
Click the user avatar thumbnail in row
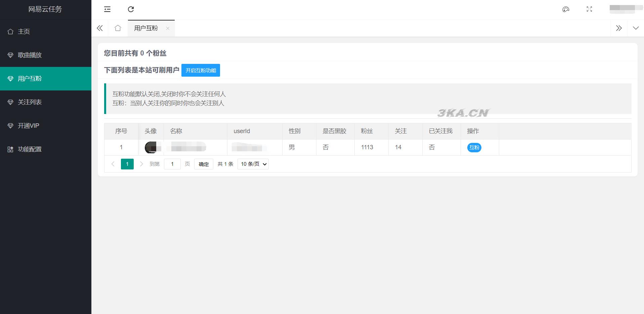(x=151, y=148)
